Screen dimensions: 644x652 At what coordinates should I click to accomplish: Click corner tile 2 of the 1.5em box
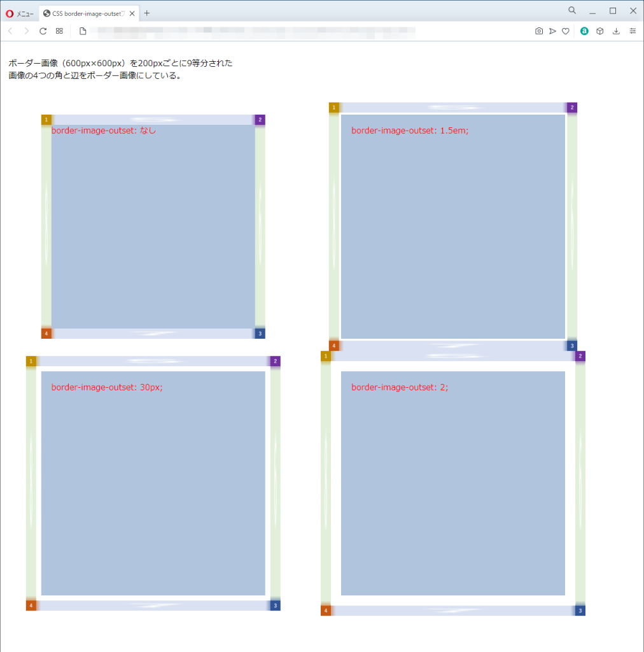[x=572, y=108]
